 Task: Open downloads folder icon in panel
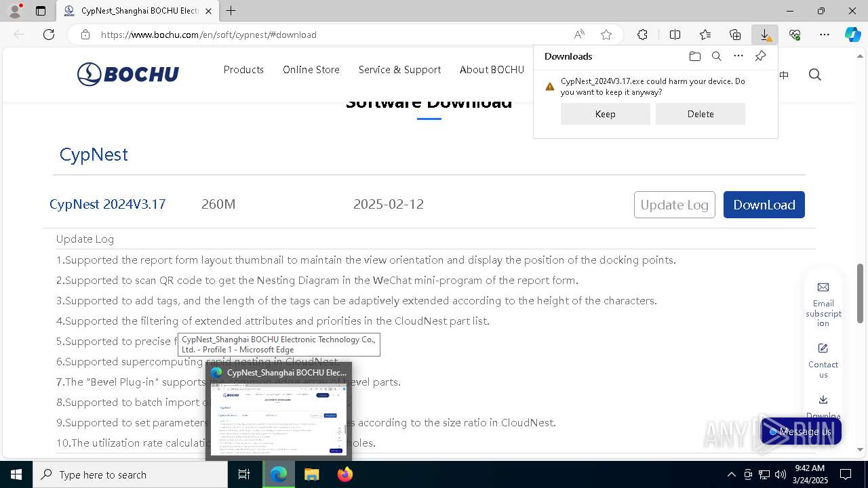pos(694,56)
